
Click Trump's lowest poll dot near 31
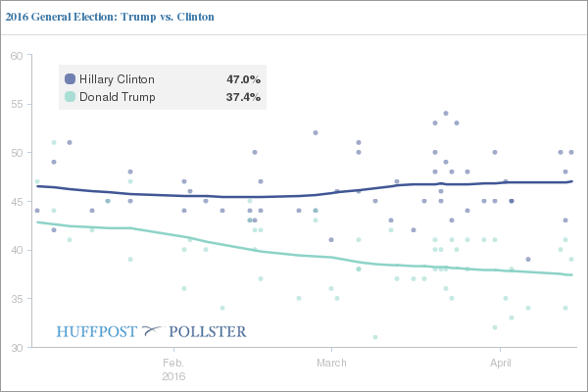click(x=375, y=337)
